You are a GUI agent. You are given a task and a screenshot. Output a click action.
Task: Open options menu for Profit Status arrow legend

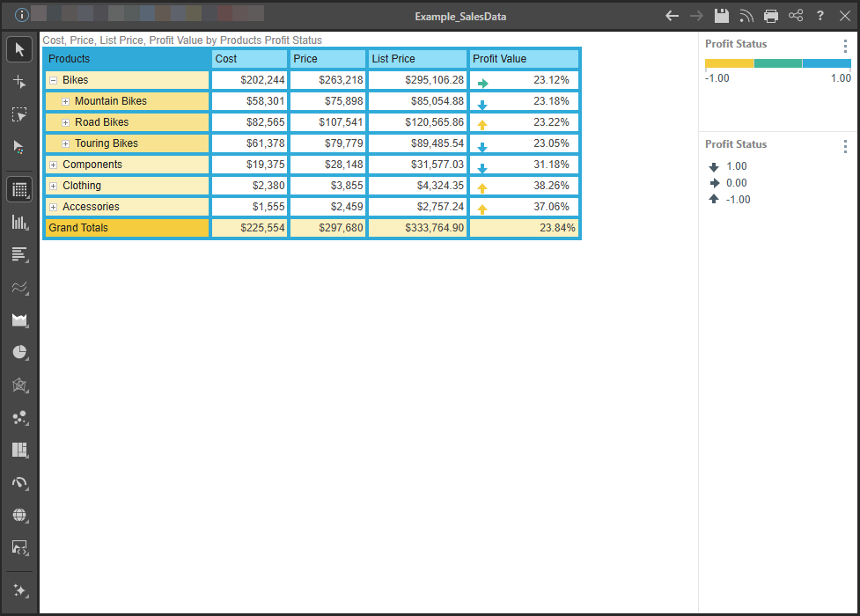[845, 146]
